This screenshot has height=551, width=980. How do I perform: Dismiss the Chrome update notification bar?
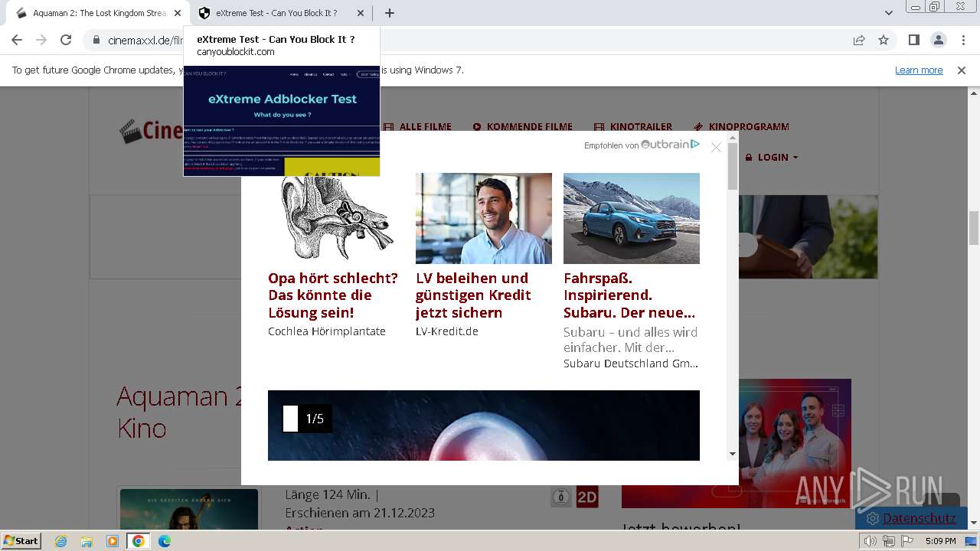(962, 70)
